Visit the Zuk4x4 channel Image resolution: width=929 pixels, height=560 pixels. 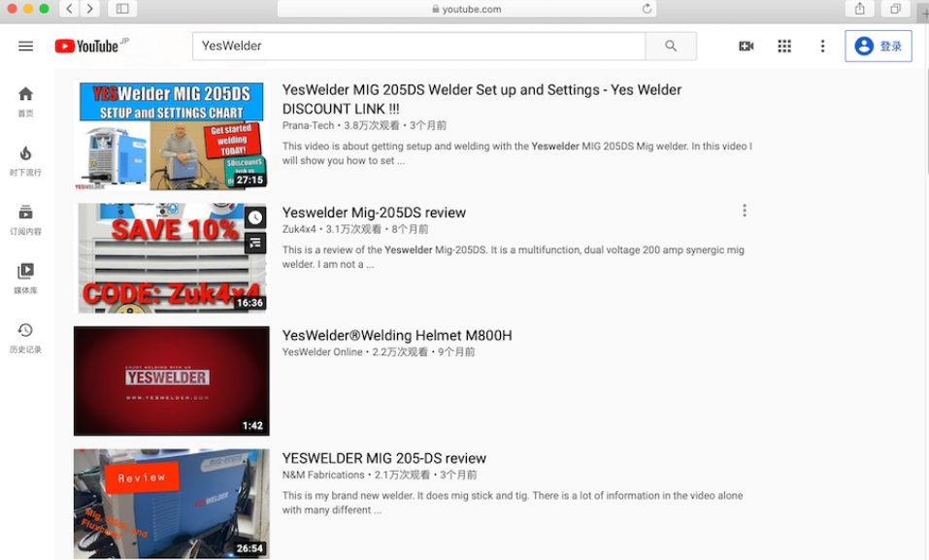(x=299, y=229)
